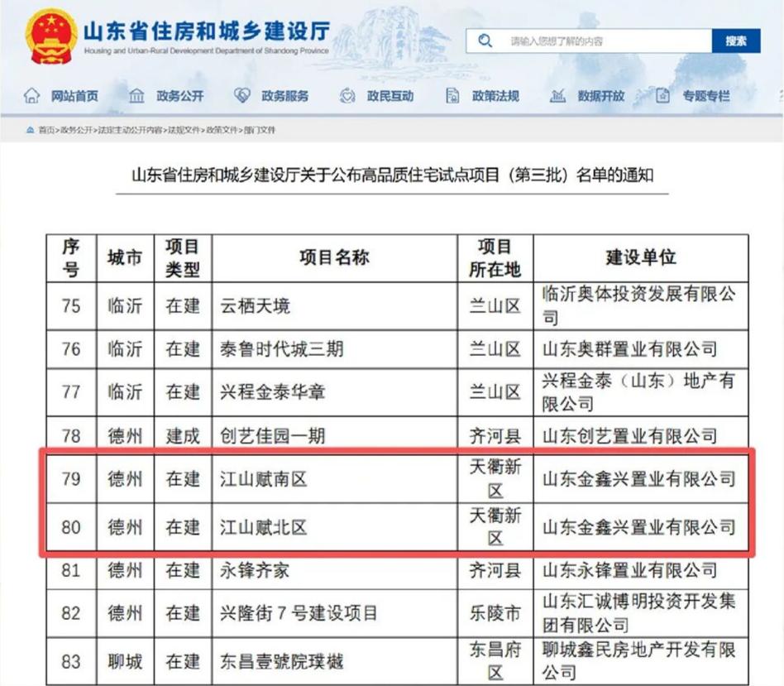Open 部门文件 breadcrumb link
This screenshot has height=686, width=784.
pyautogui.click(x=260, y=130)
